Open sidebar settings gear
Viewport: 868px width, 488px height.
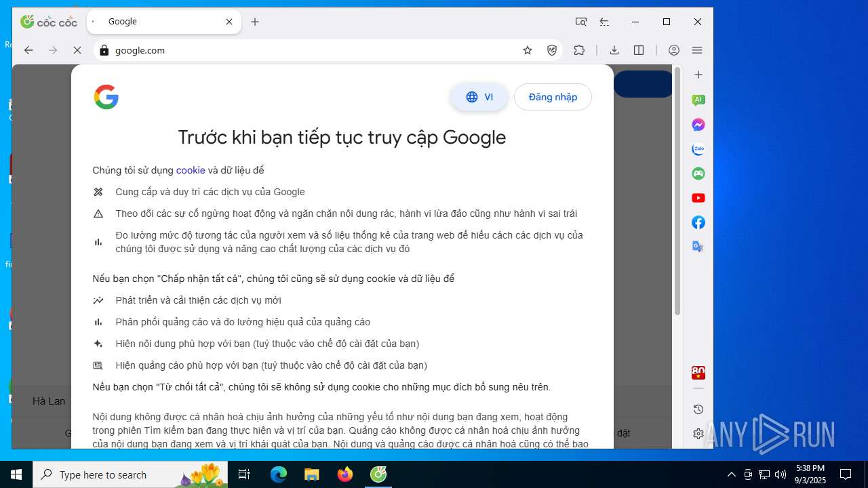(x=698, y=434)
